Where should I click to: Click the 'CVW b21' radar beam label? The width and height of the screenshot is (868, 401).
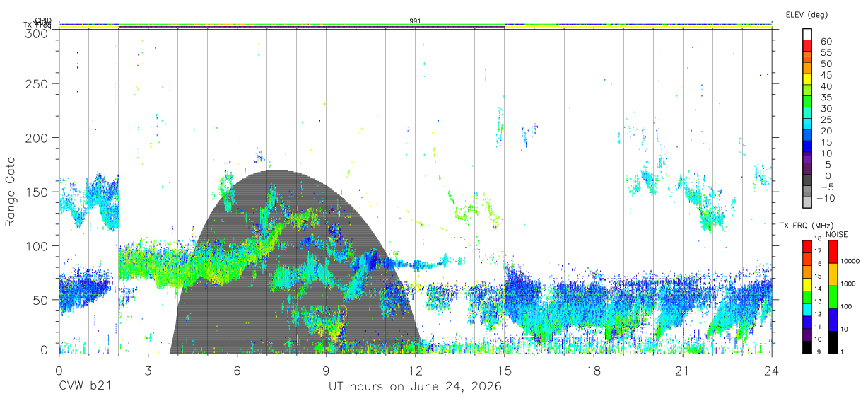pyautogui.click(x=85, y=387)
